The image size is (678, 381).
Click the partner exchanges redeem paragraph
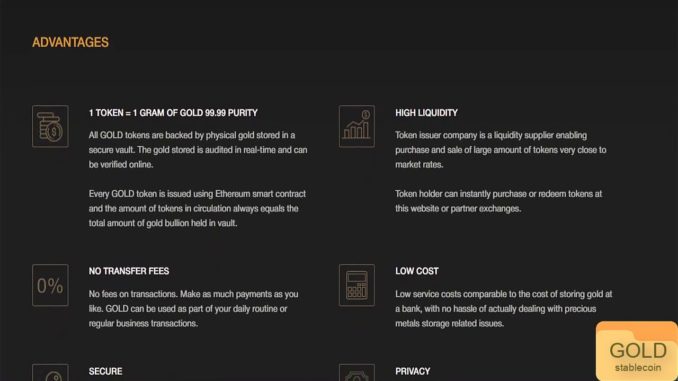499,201
